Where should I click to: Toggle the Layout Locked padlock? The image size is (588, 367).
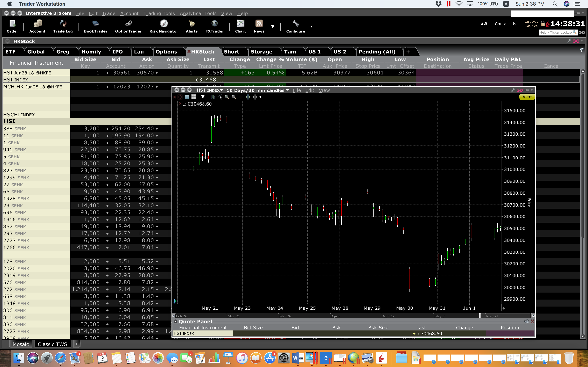542,24
